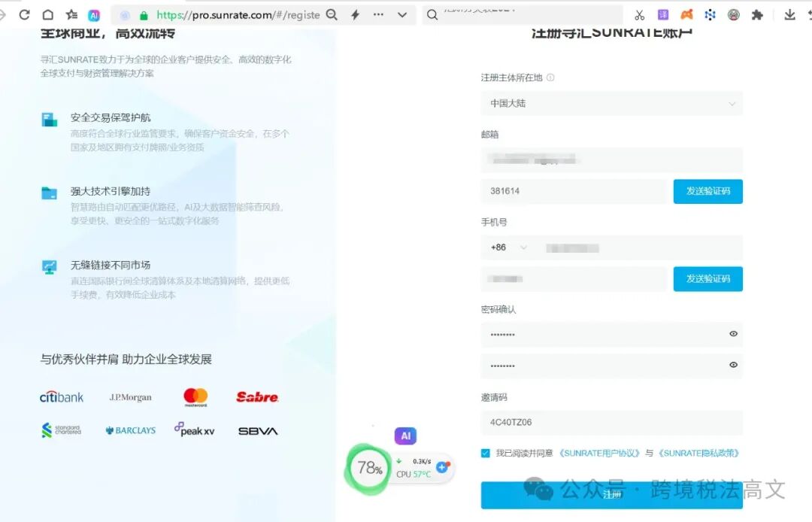Open the 注册主体所在地 region dropdown

coord(611,103)
